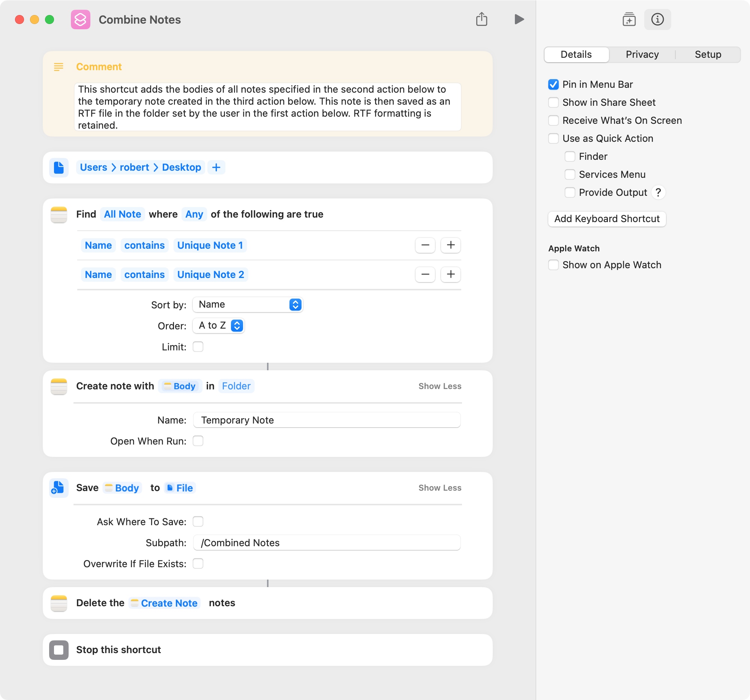The image size is (750, 700).
Task: Open the Share button in the toolbar
Action: point(481,19)
